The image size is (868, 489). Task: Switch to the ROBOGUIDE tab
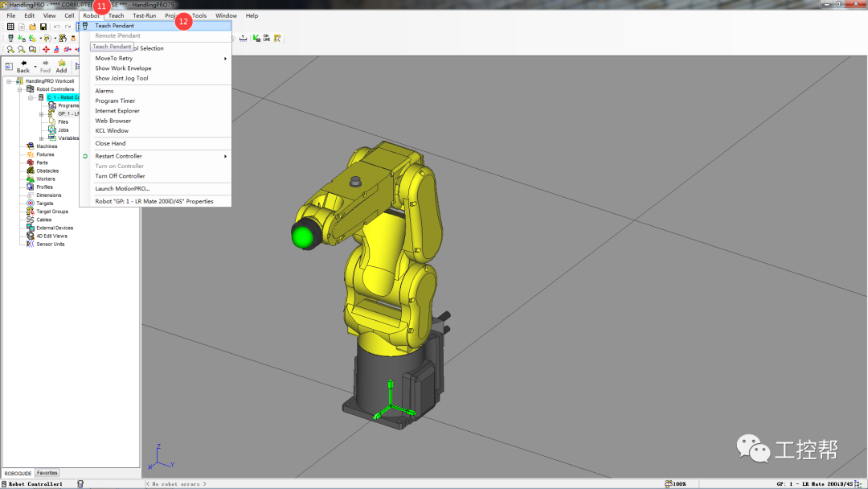click(x=18, y=474)
